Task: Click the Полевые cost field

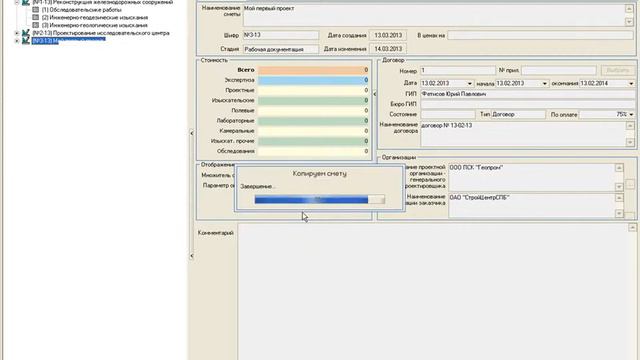Action: point(313,111)
